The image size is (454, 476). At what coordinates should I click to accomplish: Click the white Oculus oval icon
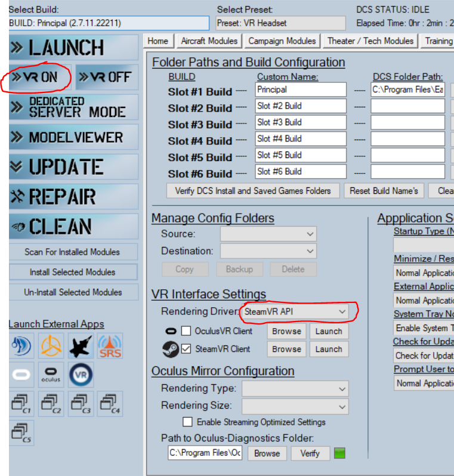click(21, 375)
